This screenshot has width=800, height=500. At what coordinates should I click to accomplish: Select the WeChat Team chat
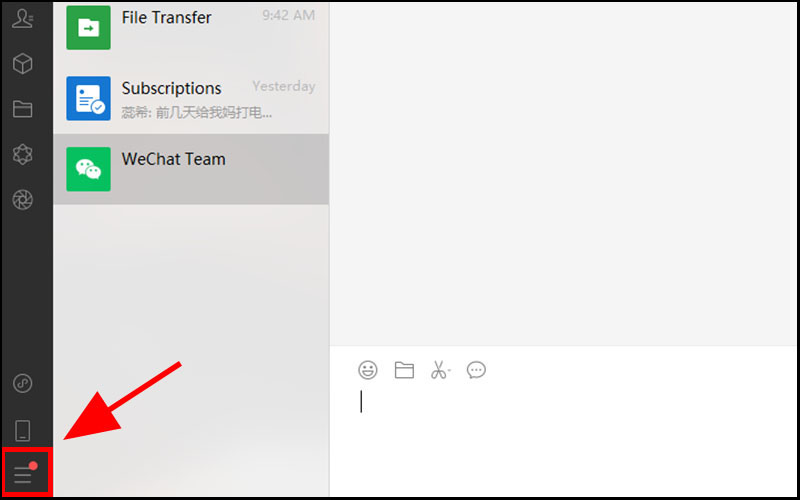[x=191, y=169]
